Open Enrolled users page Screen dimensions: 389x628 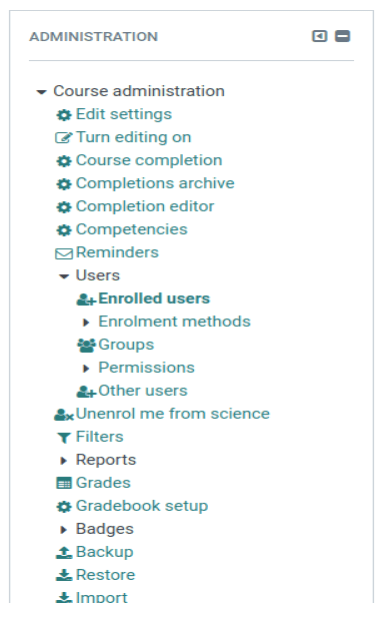154,298
